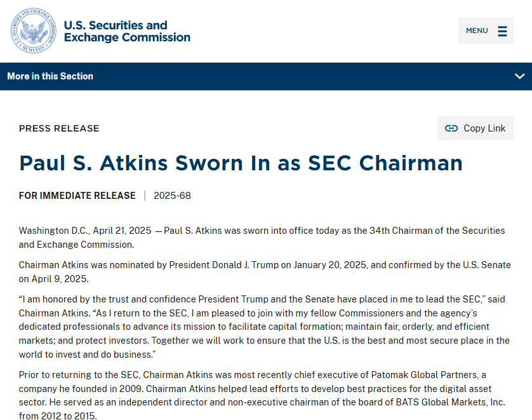Open the hamburger menu icon
The image size is (532, 420).
tap(503, 31)
